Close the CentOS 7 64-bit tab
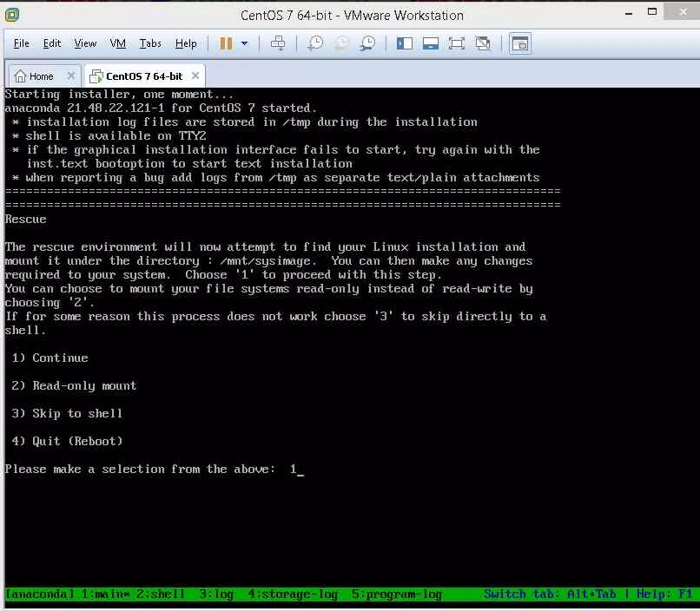The image size is (700, 611). point(195,76)
